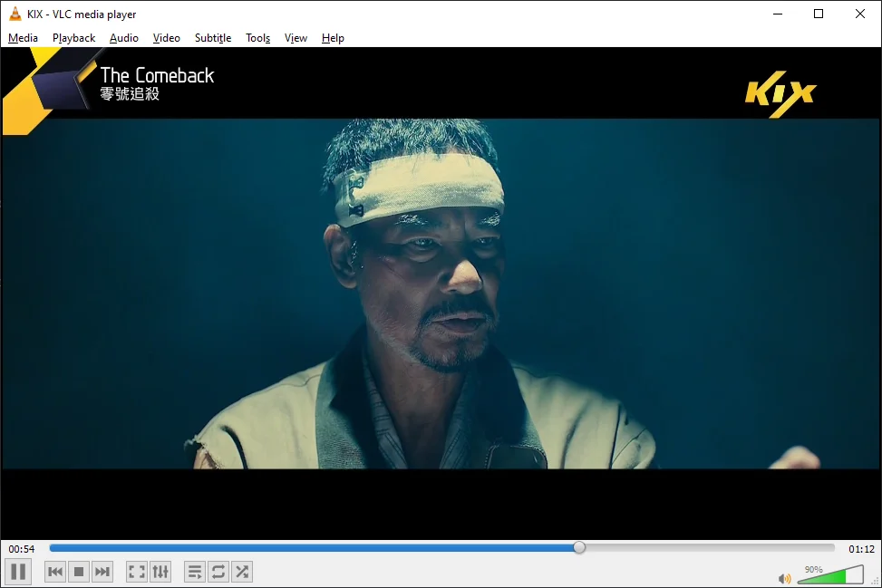Mute audio via speaker icon
882x588 pixels.
pyautogui.click(x=784, y=578)
